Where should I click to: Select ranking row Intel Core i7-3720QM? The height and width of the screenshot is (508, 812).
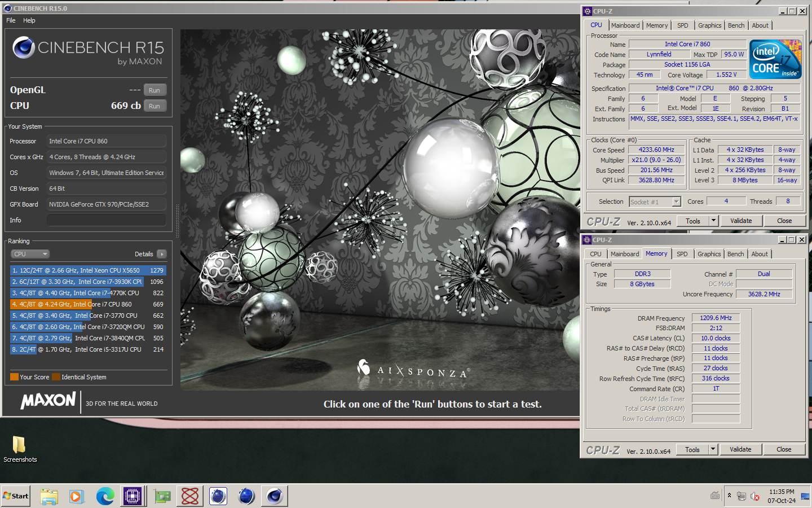[x=88, y=327]
